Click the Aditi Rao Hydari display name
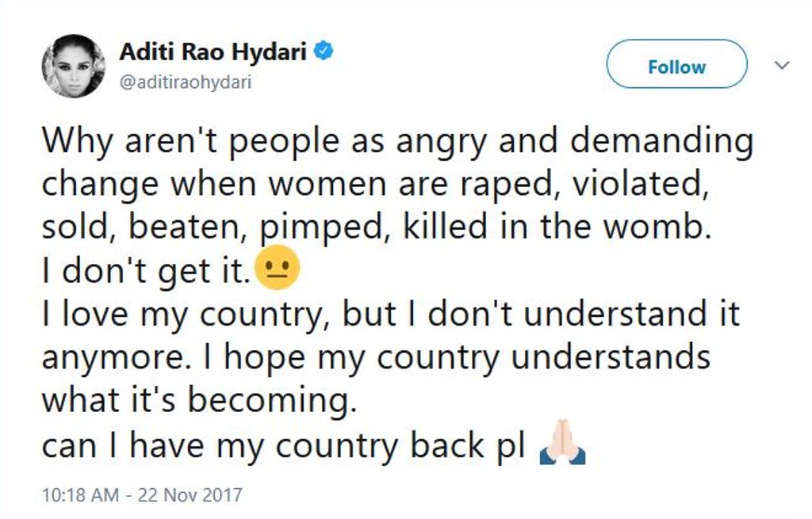 click(214, 52)
